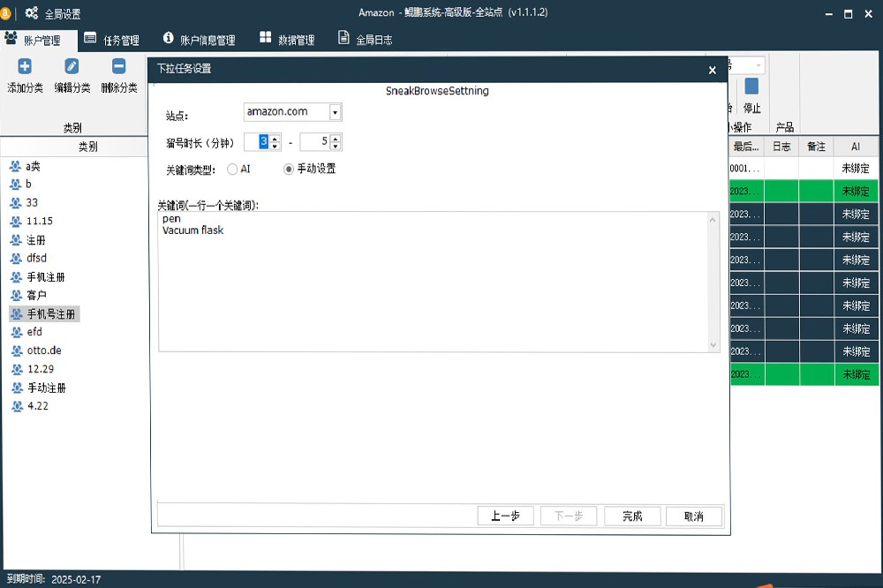Increase the maximum 留号时长 value
883x588 pixels.
[x=336, y=138]
